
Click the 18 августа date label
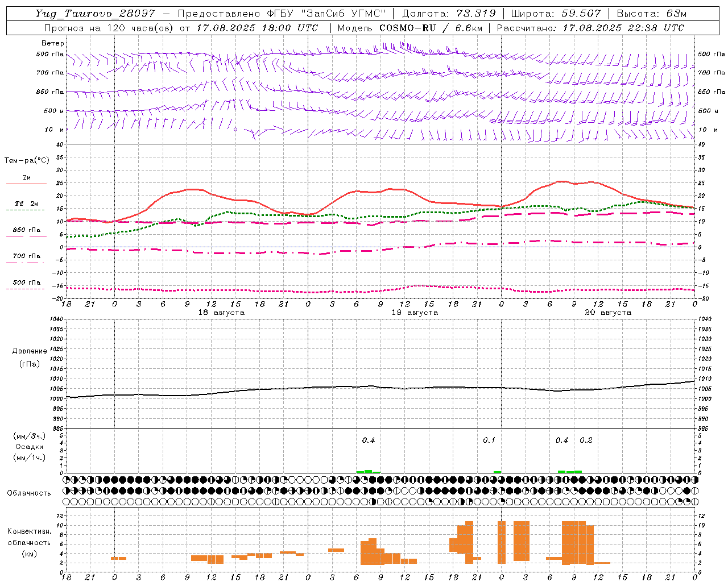coord(221,313)
